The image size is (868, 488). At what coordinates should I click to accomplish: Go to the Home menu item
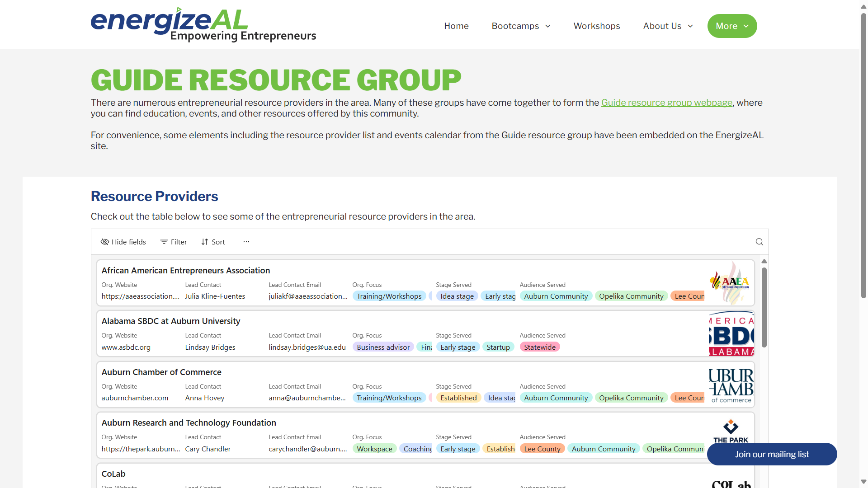click(x=456, y=26)
